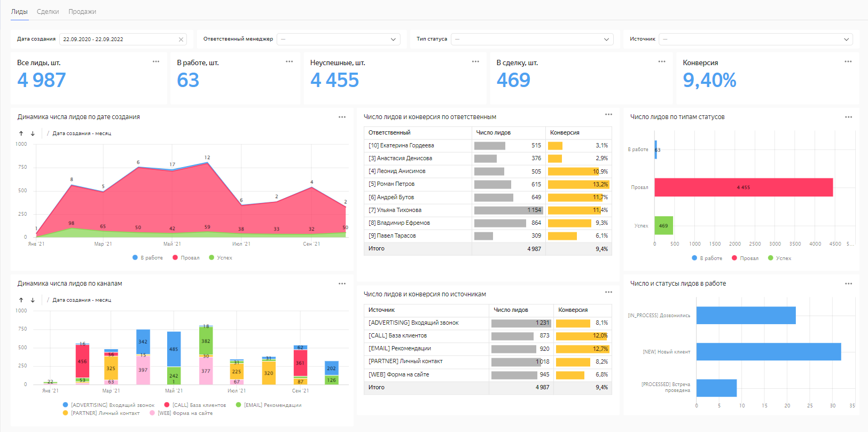Open menu of Неуспешные widget

coord(475,61)
